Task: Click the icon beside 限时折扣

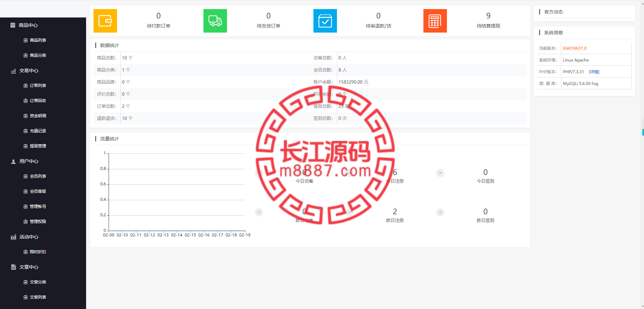Action: (26, 252)
